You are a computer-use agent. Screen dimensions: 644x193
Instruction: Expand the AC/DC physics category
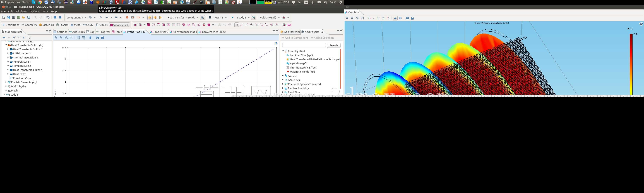tap(283, 76)
